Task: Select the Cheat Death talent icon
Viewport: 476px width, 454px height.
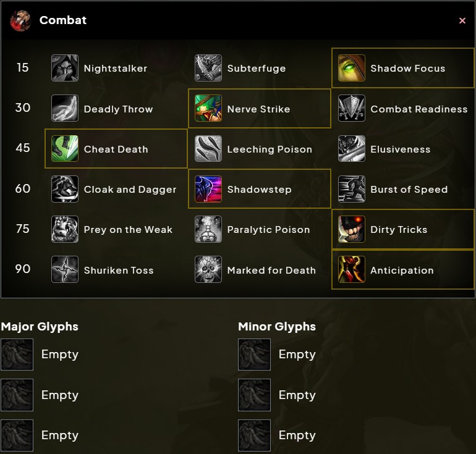Action: (65, 149)
